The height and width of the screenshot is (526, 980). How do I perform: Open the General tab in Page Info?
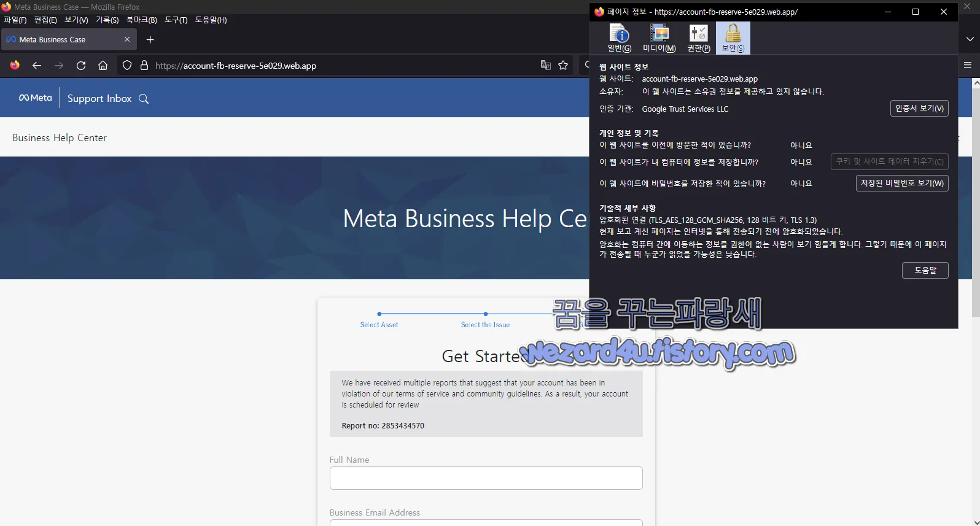(x=619, y=38)
